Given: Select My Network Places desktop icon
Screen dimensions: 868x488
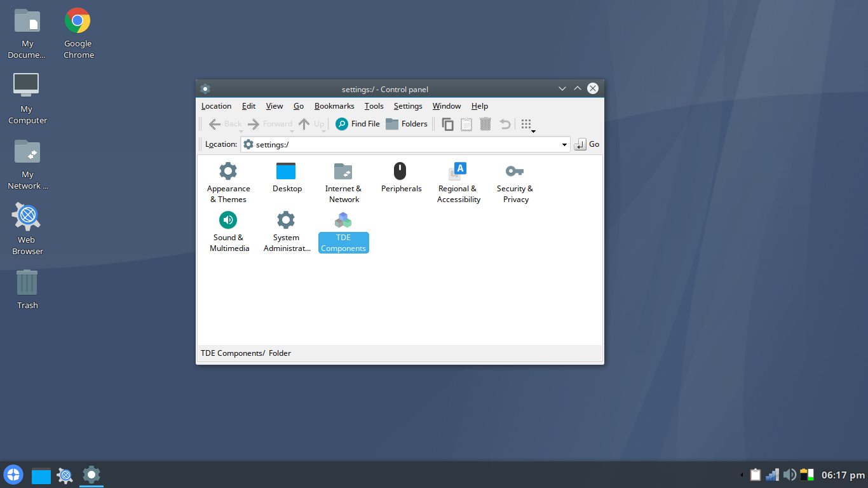Looking at the screenshot, I should click(27, 165).
